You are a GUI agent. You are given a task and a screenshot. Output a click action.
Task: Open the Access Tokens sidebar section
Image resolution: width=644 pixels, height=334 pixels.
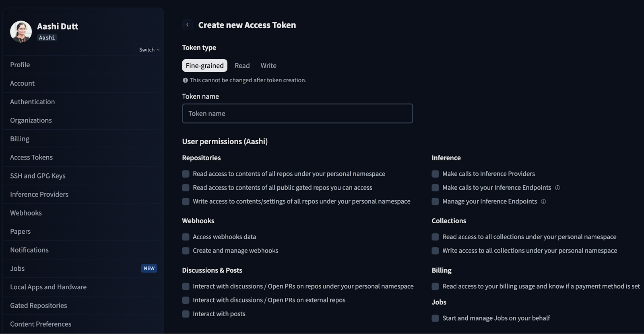pos(31,157)
